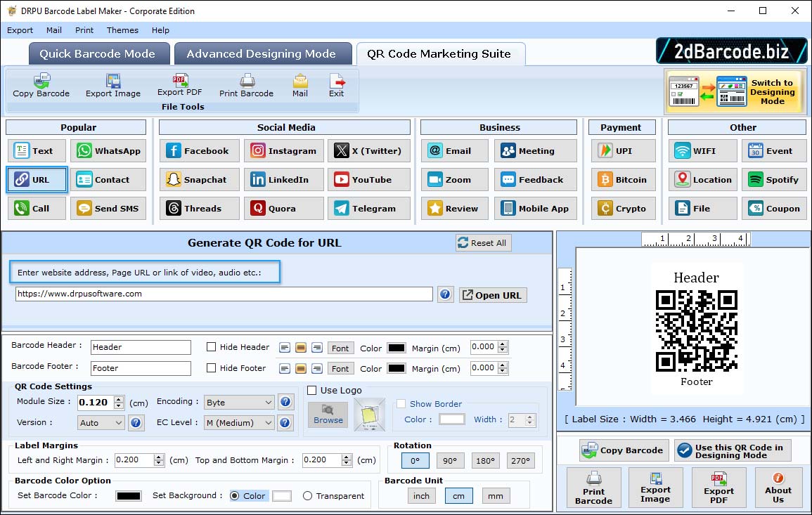Screen dimensions: 812x515
Task: Enable the Hide Header checkbox
Action: point(212,347)
